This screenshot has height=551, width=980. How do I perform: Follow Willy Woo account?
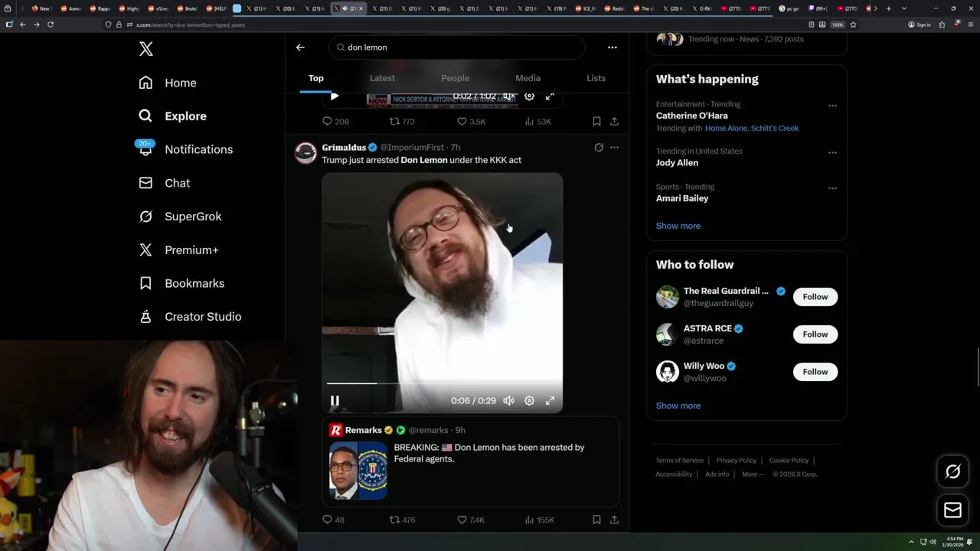815,372
